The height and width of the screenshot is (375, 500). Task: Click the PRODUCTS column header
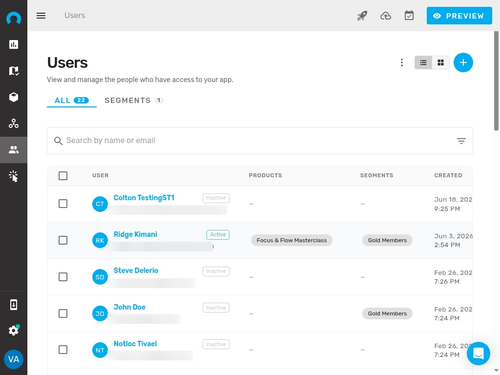tap(265, 175)
